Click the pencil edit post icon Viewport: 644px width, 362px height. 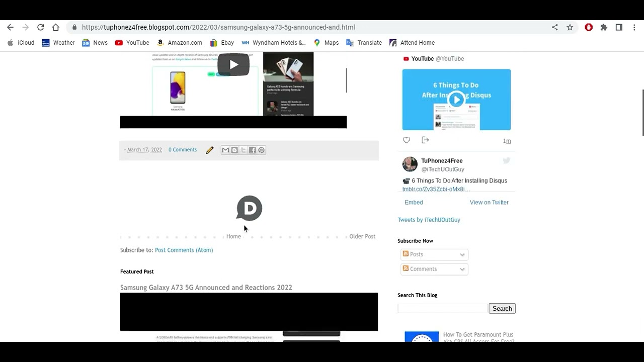(x=210, y=150)
